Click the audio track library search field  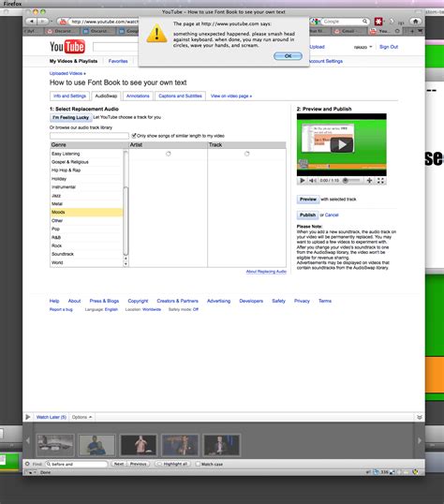[89, 136]
